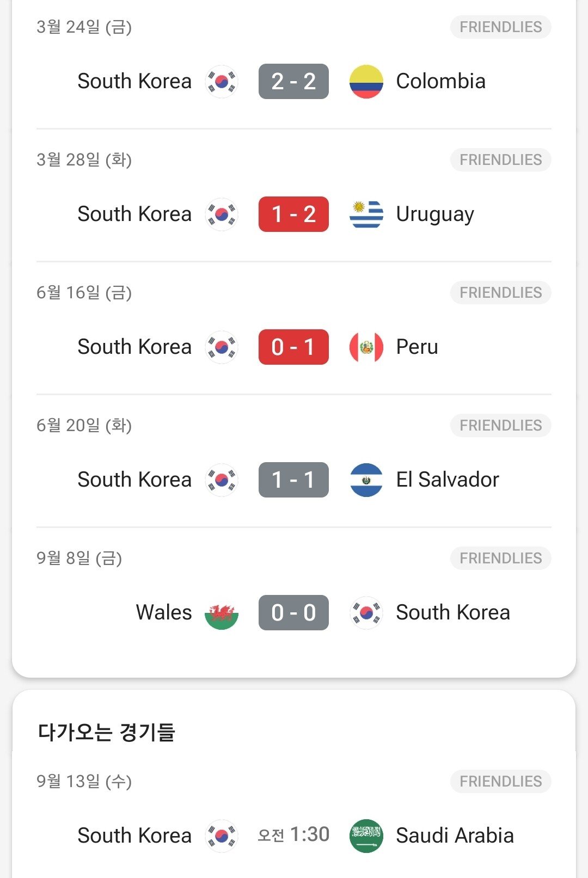Tap the 오전 1:30 kickoff time
This screenshot has width=588, height=878.
pos(293,835)
